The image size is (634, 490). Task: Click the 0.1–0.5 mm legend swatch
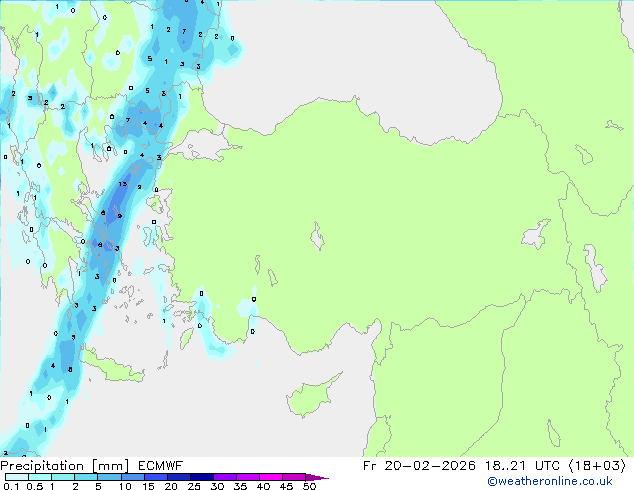pyautogui.click(x=17, y=477)
